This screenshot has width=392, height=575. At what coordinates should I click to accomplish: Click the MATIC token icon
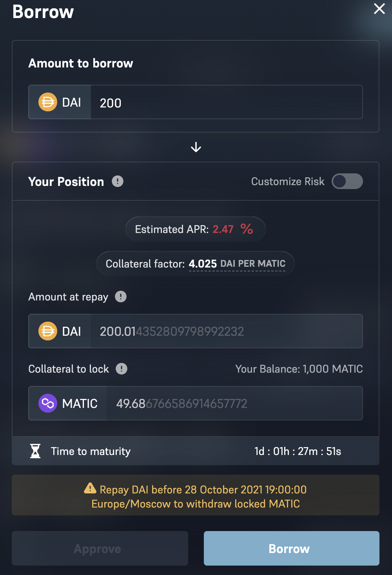click(x=48, y=403)
